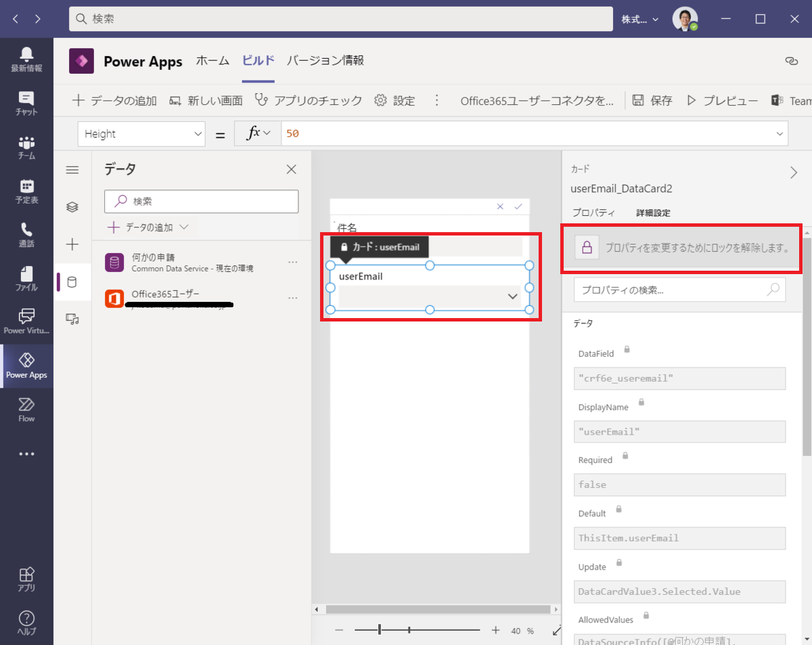
Task: Navigate forward with the right arrow
Action: tap(37, 19)
